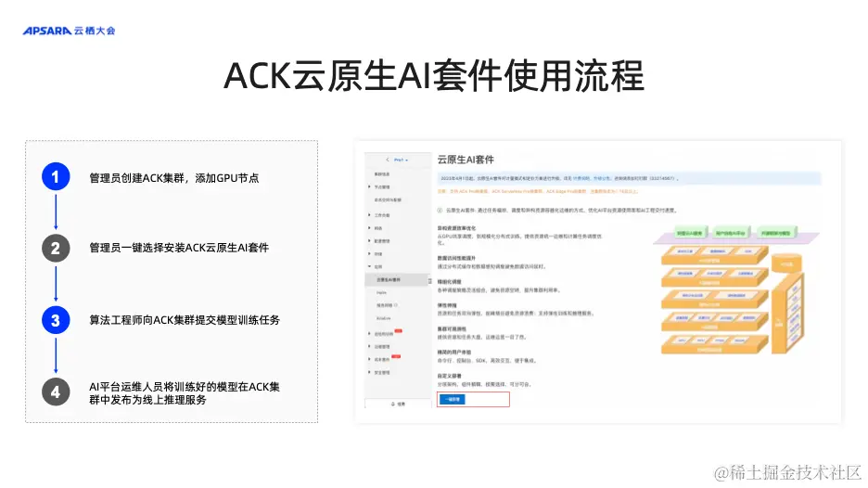Viewport: 868px width, 488px height.
Task: Click the 自定义部署 feature heading
Action: tap(449, 376)
